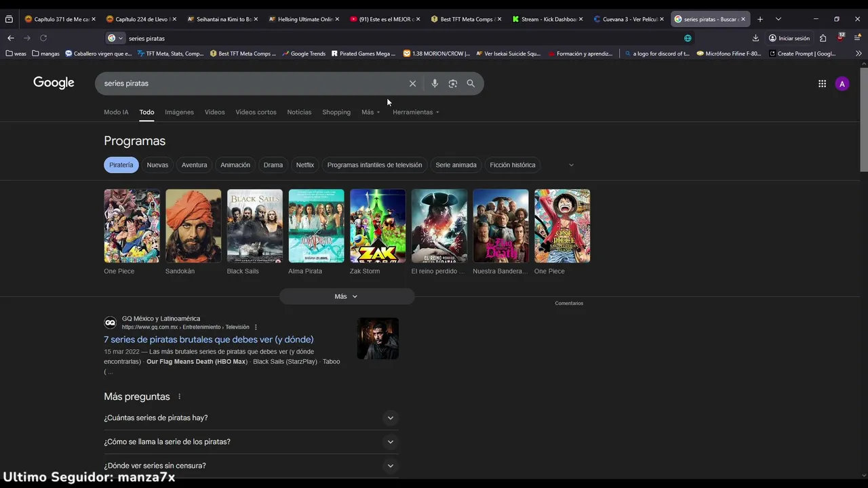Open the tab search dropdown arrow
The image size is (868, 488).
(778, 19)
